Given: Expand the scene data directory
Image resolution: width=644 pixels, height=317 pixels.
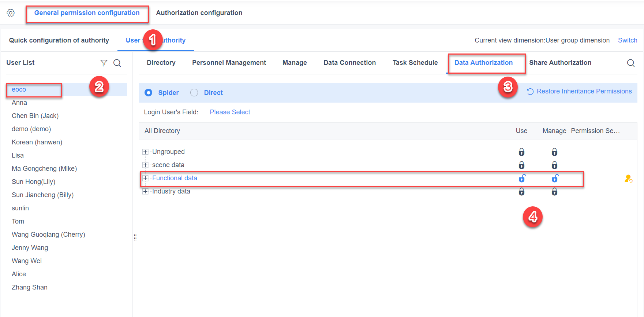Looking at the screenshot, I should pos(145,165).
